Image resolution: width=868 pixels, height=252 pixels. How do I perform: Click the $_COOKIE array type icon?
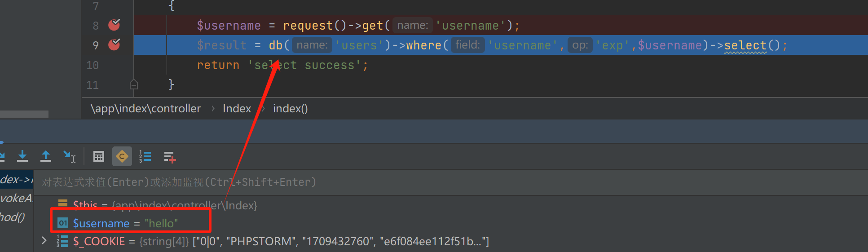(x=63, y=241)
